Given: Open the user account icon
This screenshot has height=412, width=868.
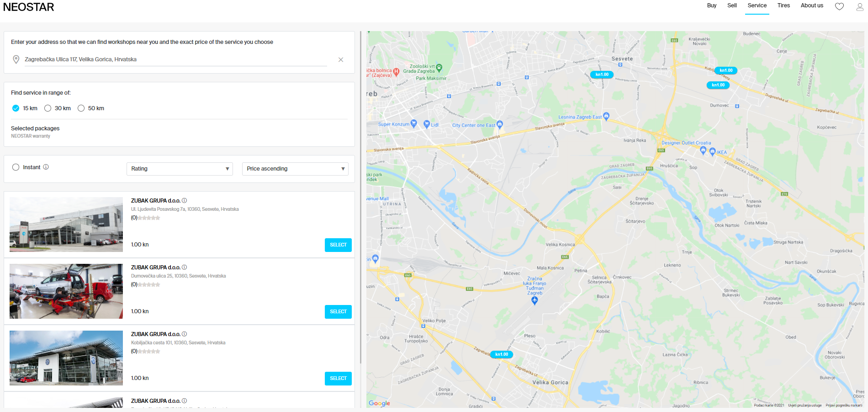Looking at the screenshot, I should point(860,6).
